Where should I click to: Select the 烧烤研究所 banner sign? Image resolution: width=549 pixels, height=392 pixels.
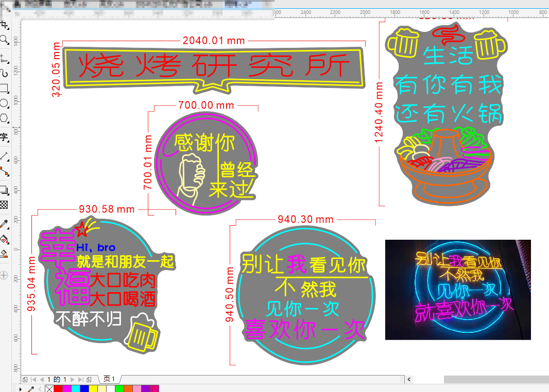tap(214, 70)
